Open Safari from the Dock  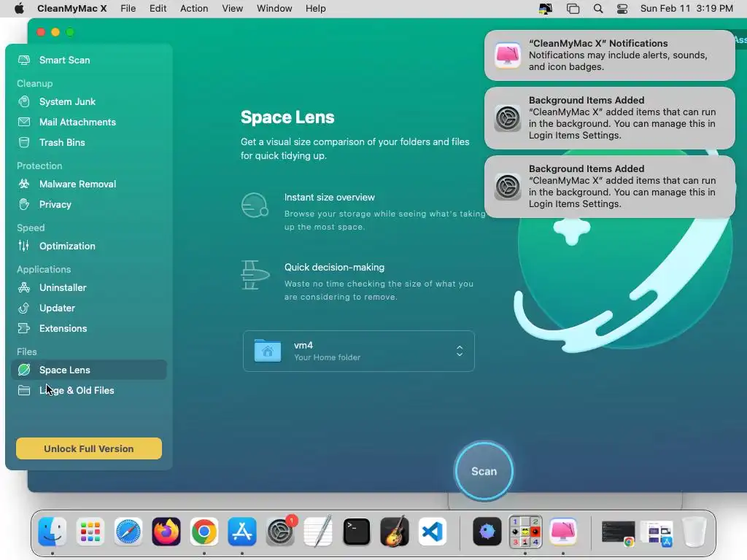128,532
